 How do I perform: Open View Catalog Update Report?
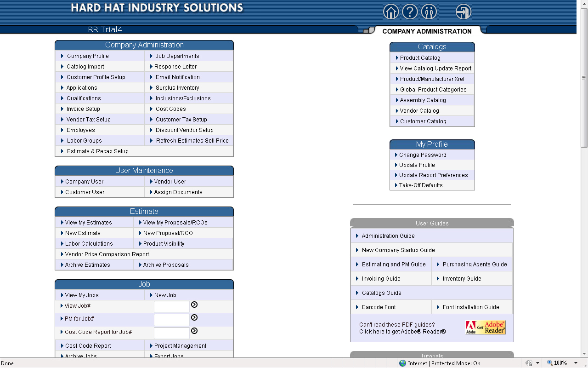tap(436, 69)
